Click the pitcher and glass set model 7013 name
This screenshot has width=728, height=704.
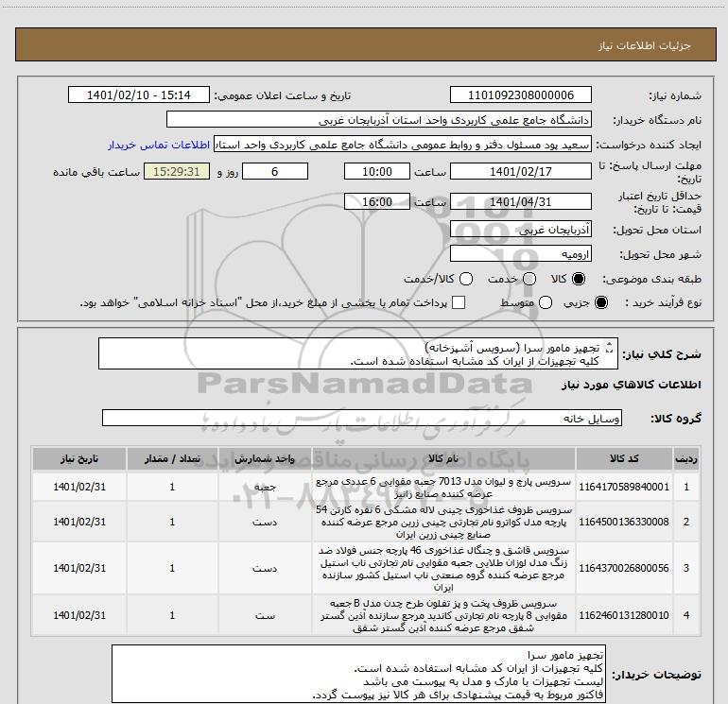[443, 488]
